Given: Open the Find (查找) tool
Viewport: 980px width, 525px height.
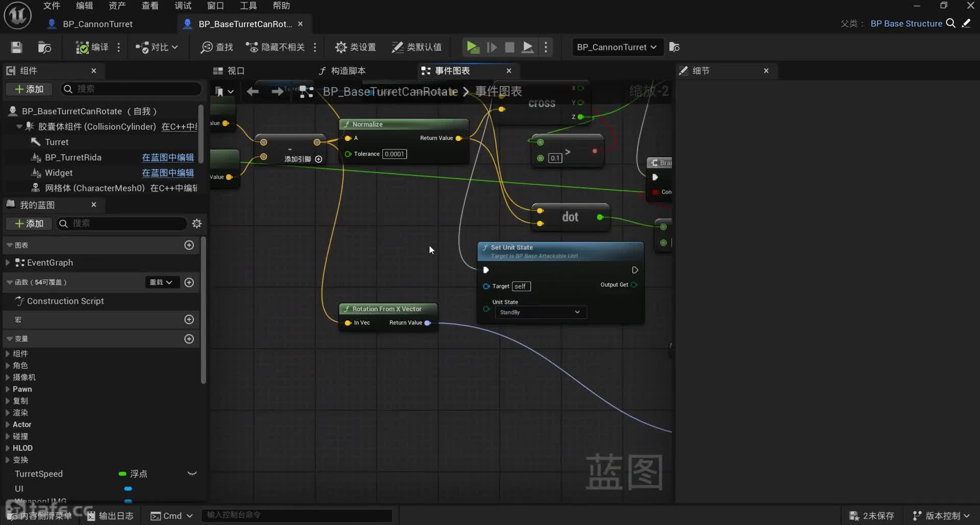Looking at the screenshot, I should 217,47.
